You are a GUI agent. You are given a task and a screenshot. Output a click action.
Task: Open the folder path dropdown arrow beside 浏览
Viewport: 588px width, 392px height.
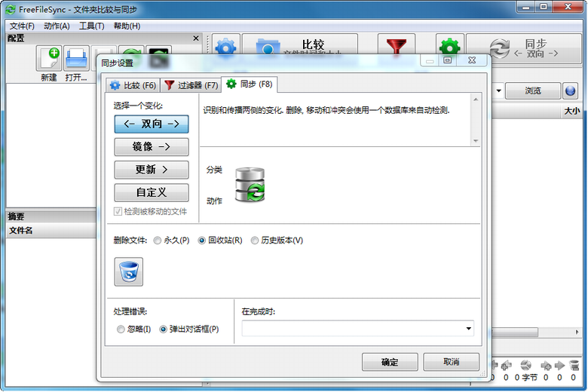click(498, 90)
